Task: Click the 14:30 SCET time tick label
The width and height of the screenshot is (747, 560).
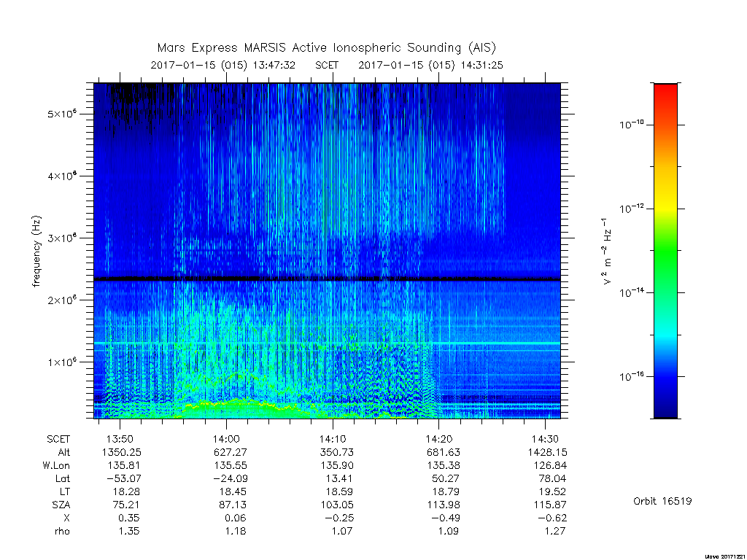Action: [546, 438]
